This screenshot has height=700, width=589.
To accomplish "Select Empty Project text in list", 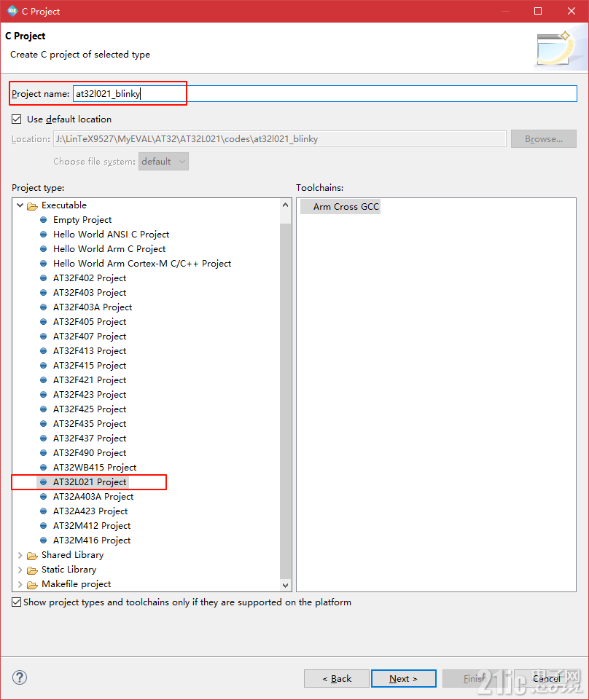I will (x=82, y=220).
